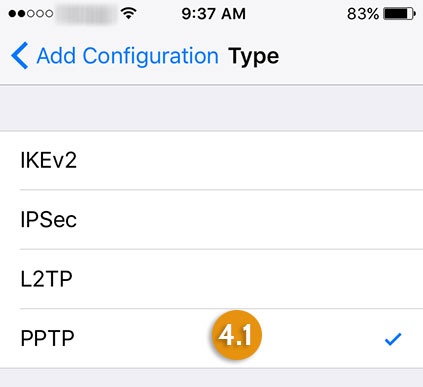Click the orange 4.1 step badge

click(x=237, y=335)
